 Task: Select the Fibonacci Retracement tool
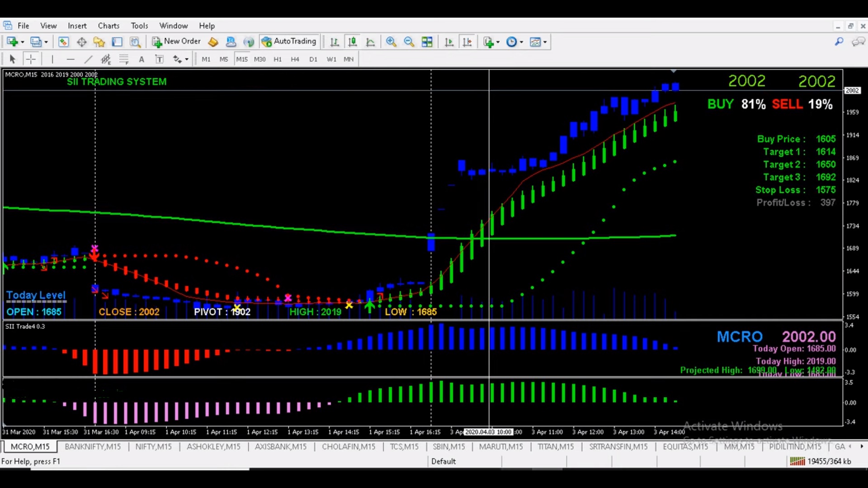pos(123,59)
